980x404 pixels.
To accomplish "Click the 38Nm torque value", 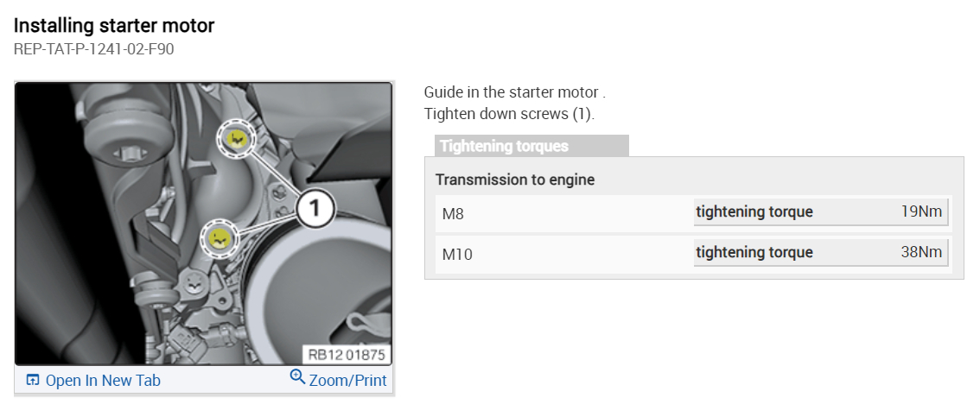I will coord(920,252).
